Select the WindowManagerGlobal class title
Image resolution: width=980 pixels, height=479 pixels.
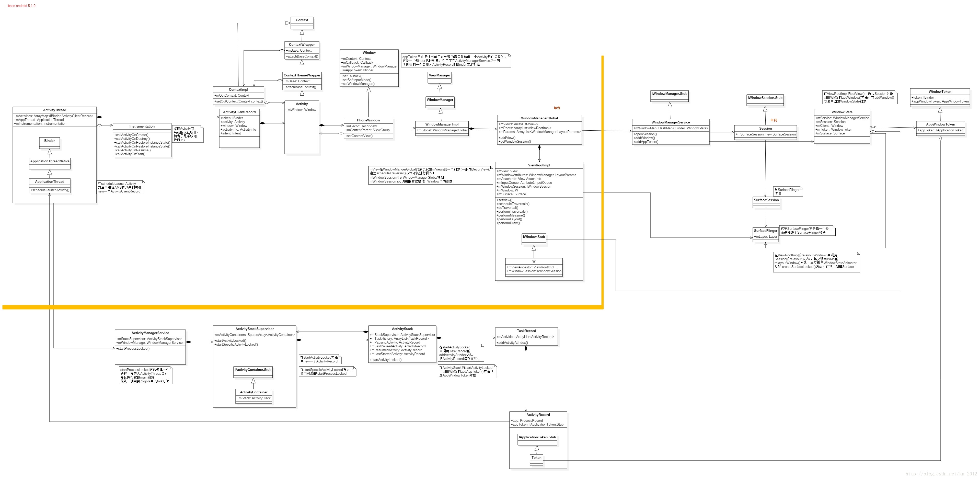tap(539, 118)
